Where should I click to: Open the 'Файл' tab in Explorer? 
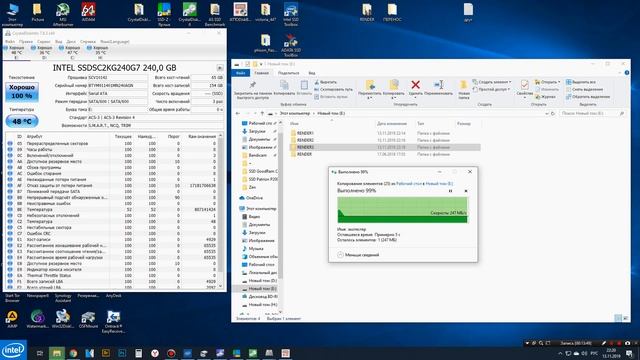[241, 73]
